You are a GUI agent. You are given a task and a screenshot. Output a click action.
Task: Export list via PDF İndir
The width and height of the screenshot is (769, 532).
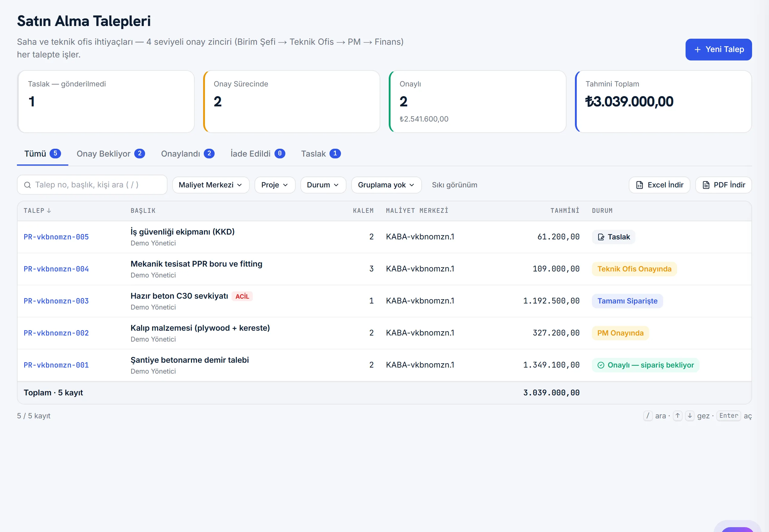point(723,185)
